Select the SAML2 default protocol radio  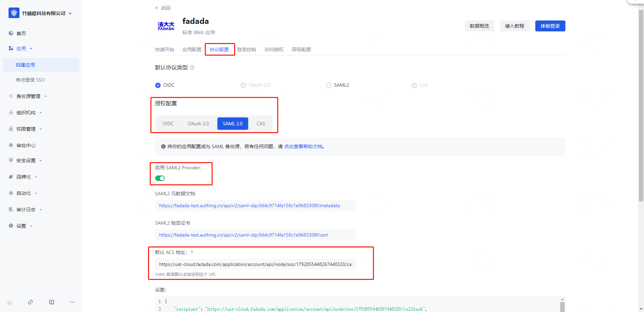pyautogui.click(x=329, y=85)
